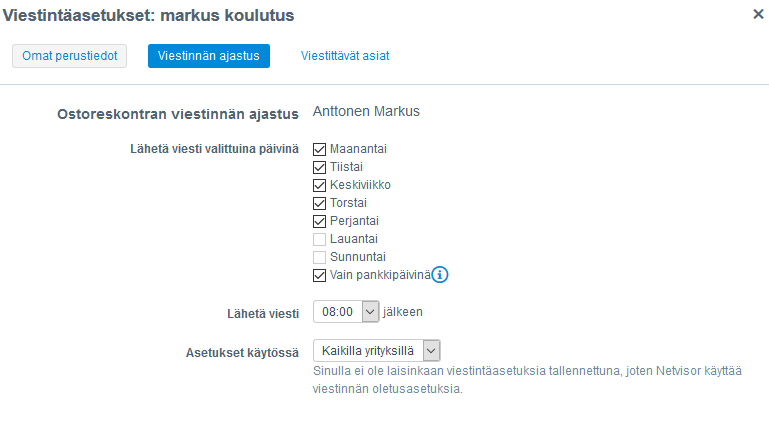Enable the Lauantai checkbox
The width and height of the screenshot is (769, 438).
click(320, 239)
